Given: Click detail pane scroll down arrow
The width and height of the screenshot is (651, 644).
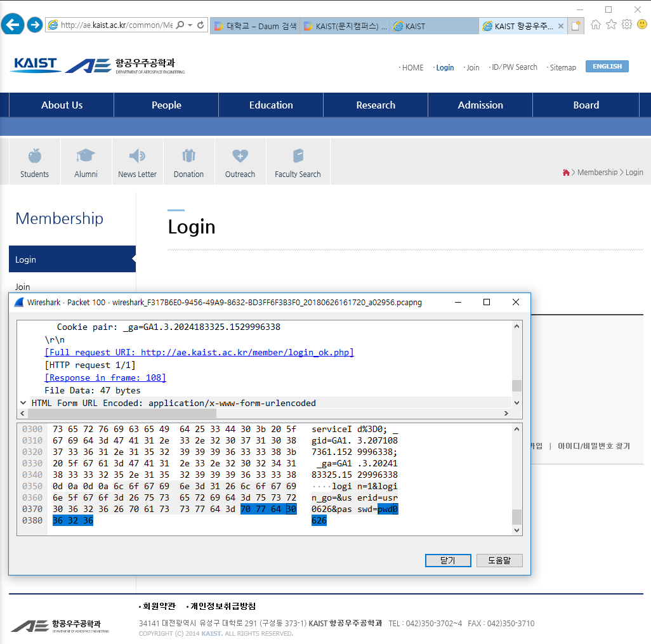Looking at the screenshot, I should (516, 403).
